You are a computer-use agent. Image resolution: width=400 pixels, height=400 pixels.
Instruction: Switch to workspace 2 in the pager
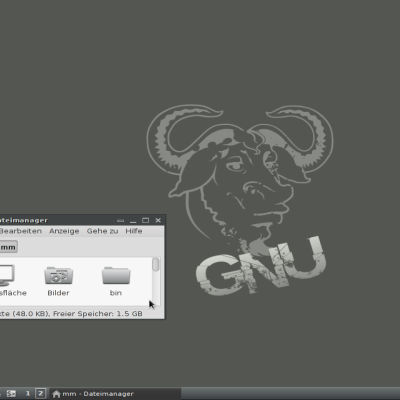pos(40,394)
